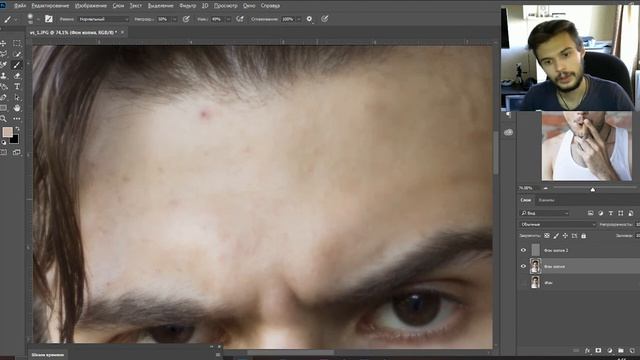The height and width of the screenshot is (360, 640).
Task: Open the brush settings panel icon
Action: (x=49, y=19)
